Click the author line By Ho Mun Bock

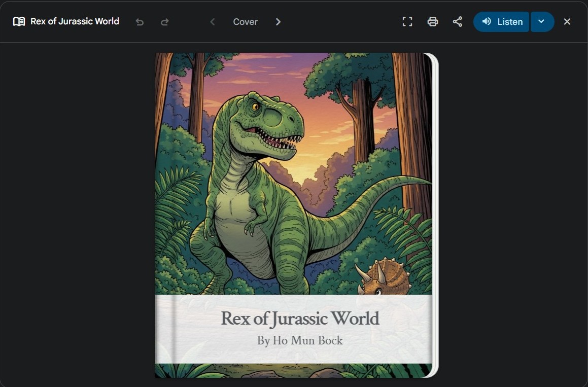pos(300,340)
